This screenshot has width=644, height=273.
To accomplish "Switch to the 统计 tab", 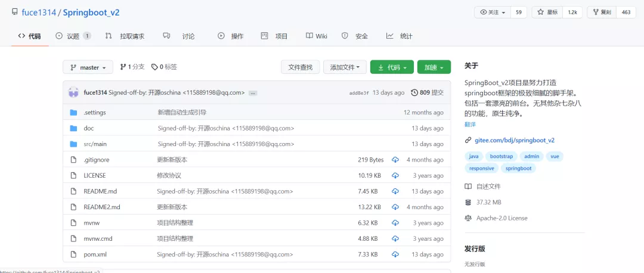I will (x=399, y=36).
